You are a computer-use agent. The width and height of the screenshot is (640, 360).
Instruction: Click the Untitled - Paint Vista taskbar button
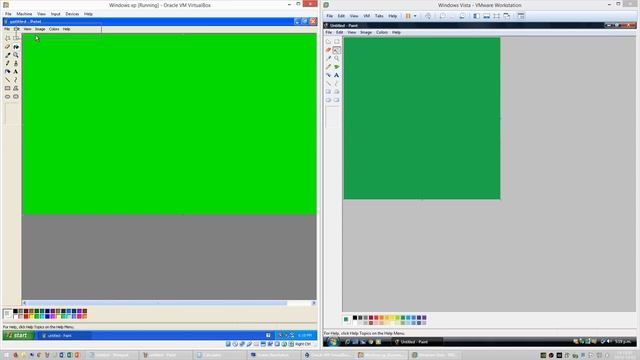[x=416, y=342]
